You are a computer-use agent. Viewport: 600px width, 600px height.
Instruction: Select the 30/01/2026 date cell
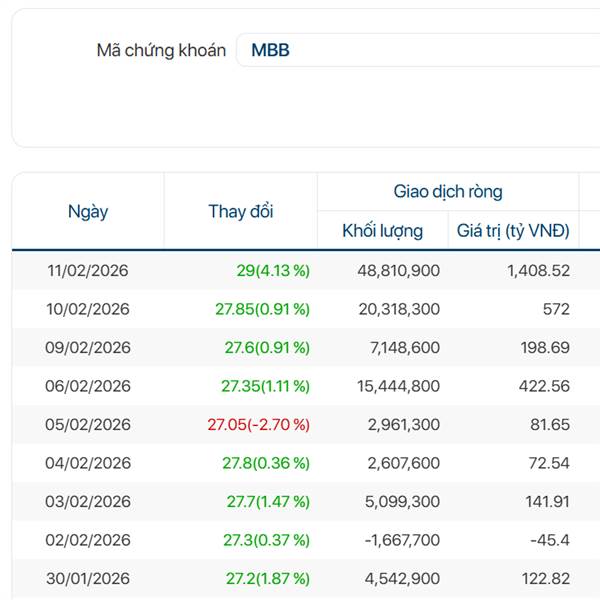click(x=88, y=579)
